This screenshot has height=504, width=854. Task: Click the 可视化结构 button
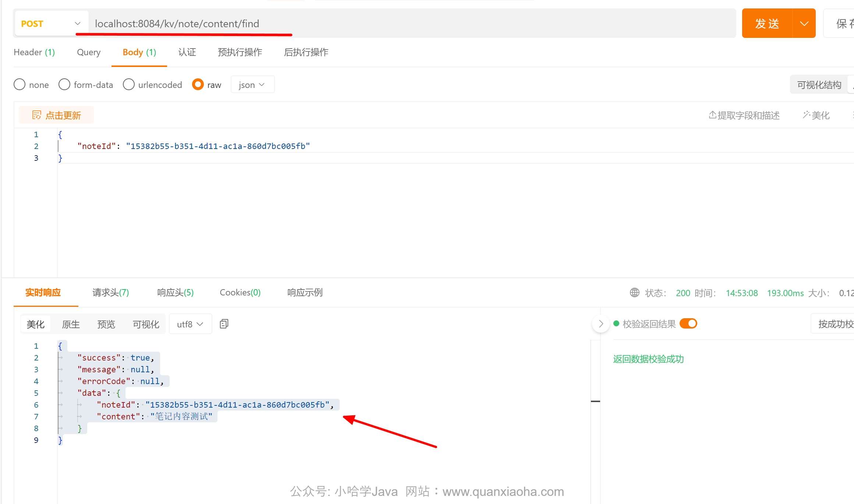pyautogui.click(x=819, y=85)
